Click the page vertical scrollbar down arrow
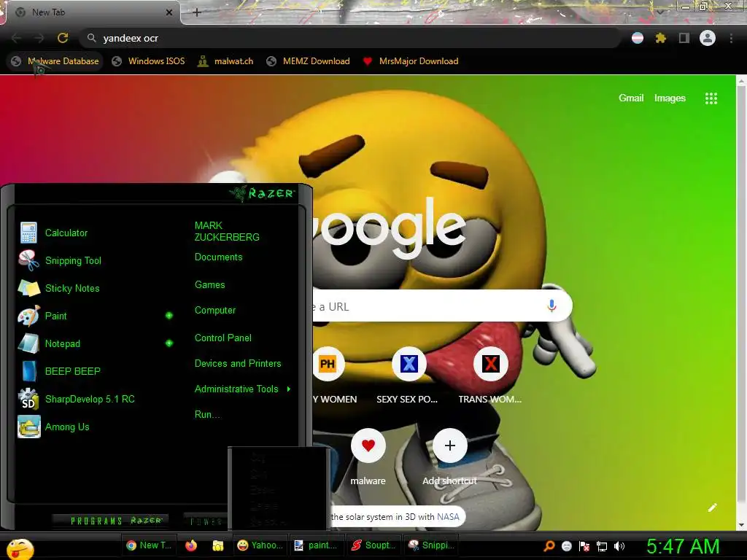The height and width of the screenshot is (560, 747). (x=741, y=525)
